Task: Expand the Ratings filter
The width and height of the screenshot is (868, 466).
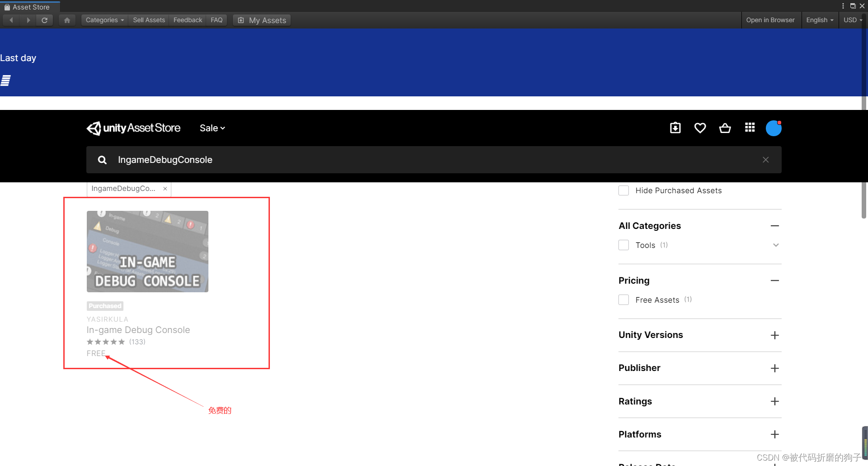Action: (775, 401)
